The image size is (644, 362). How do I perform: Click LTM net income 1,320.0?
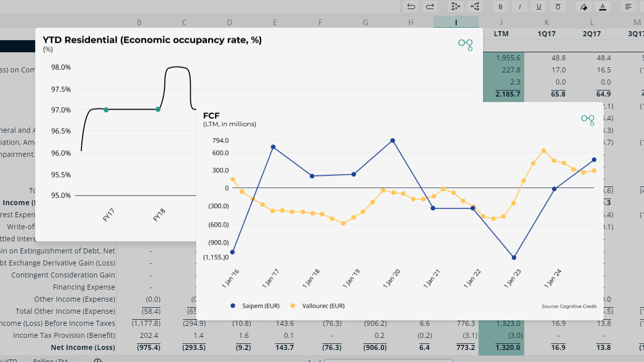click(508, 347)
